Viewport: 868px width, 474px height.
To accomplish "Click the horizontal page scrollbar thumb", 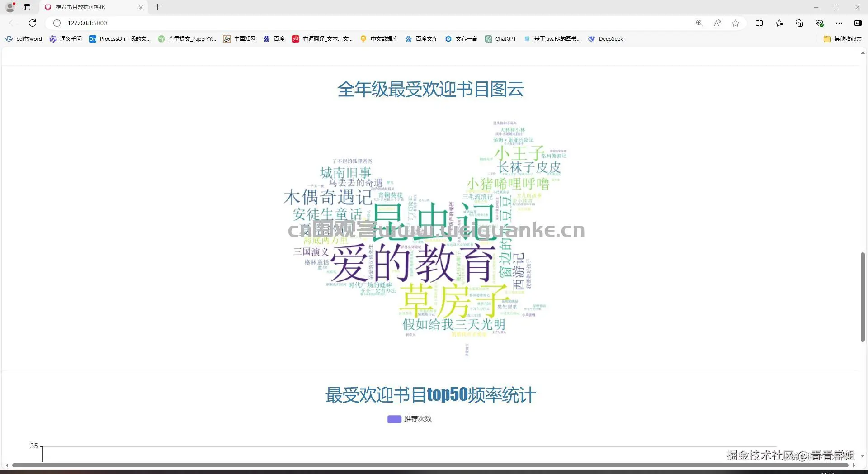I will click(430, 465).
